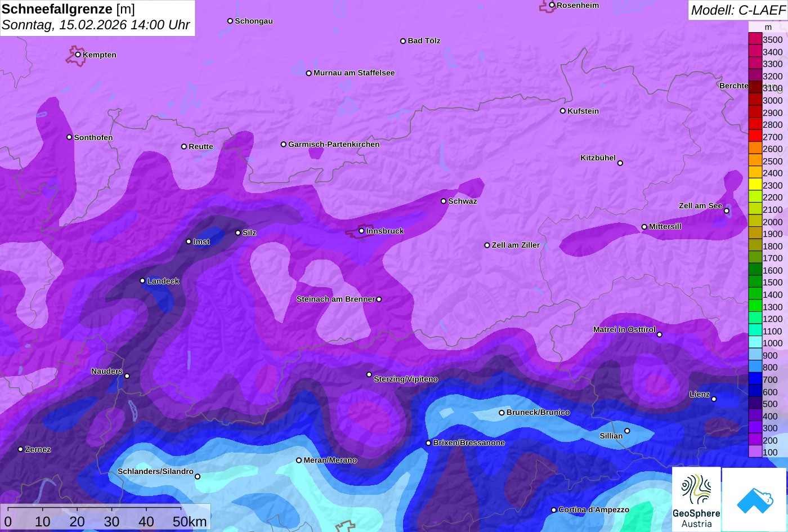Click the Sillian location dot

627,431
